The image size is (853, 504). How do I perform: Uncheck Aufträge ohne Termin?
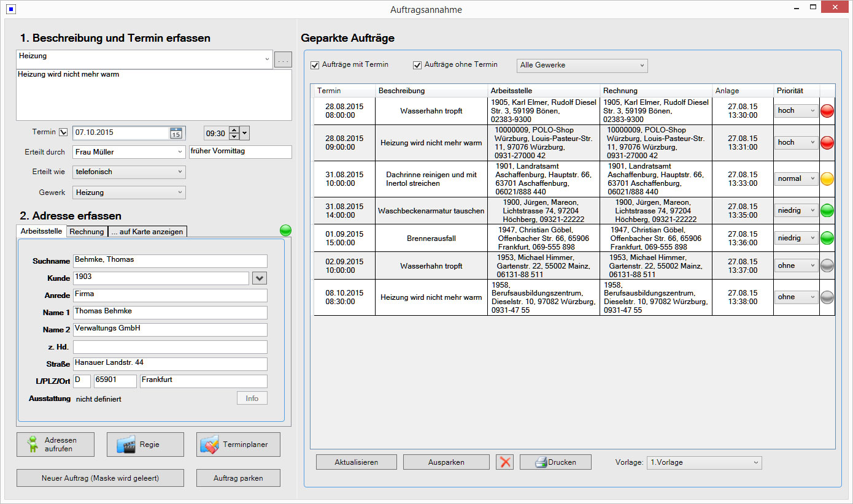pyautogui.click(x=418, y=65)
